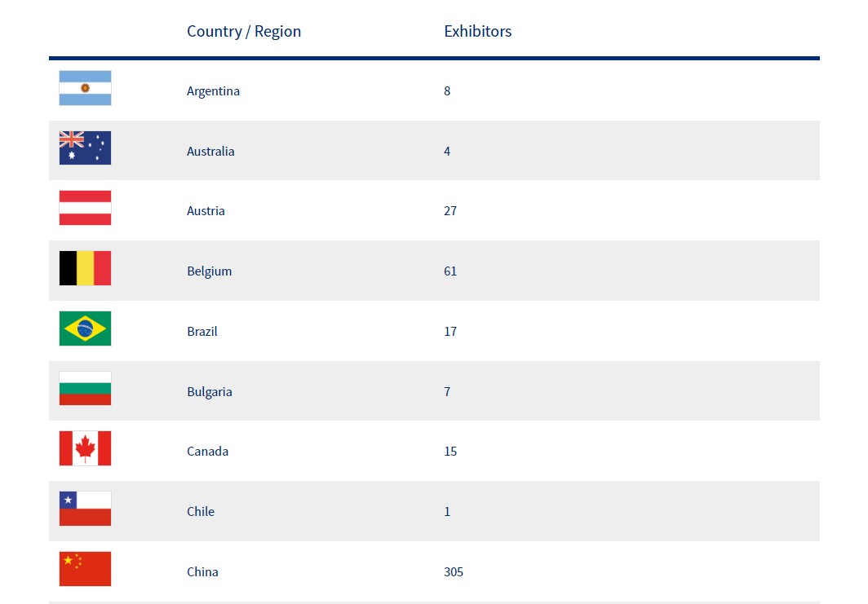
Task: Click the Argentina flag icon
Action: tap(85, 88)
